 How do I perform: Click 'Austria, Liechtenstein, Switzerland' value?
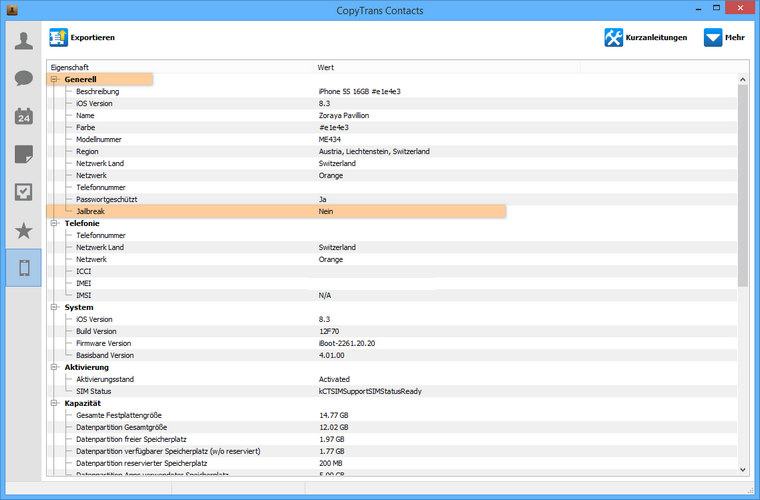click(374, 151)
